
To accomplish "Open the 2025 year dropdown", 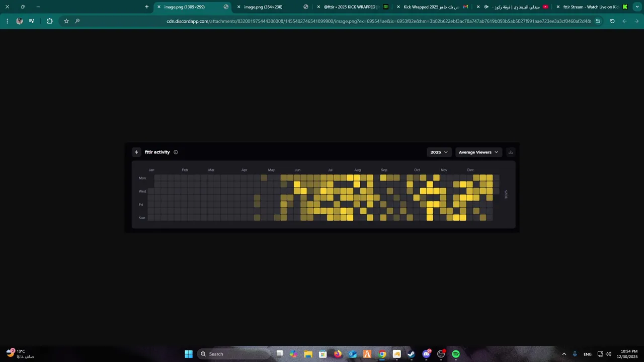I will coord(439,152).
